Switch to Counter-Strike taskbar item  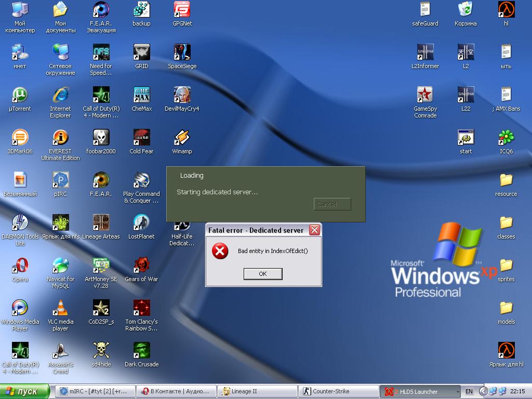pyautogui.click(x=338, y=391)
